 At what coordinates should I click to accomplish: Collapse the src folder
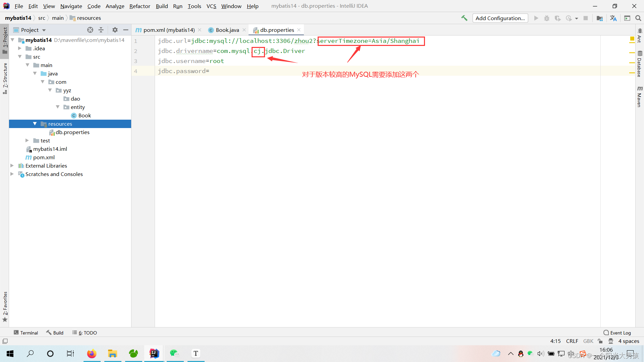point(20,57)
